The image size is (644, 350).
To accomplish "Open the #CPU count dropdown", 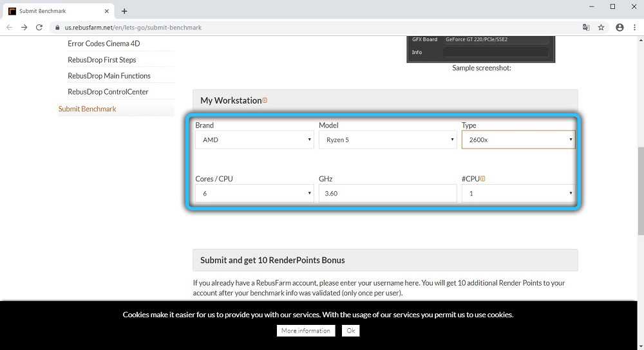I will (518, 193).
